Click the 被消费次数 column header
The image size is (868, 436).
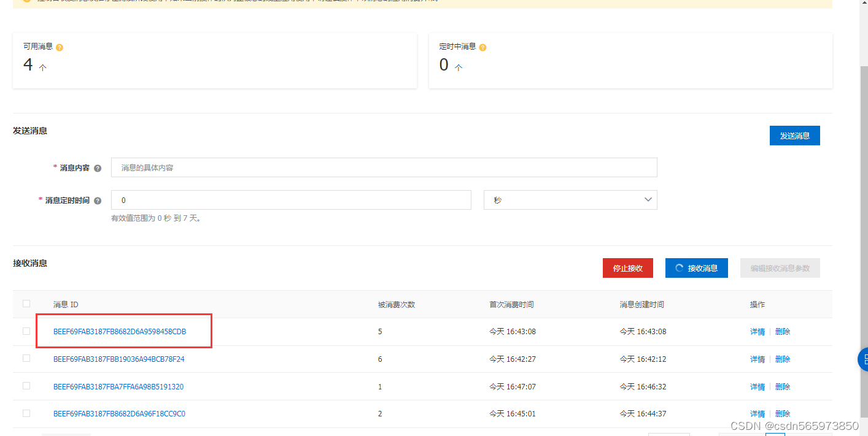[x=397, y=305]
